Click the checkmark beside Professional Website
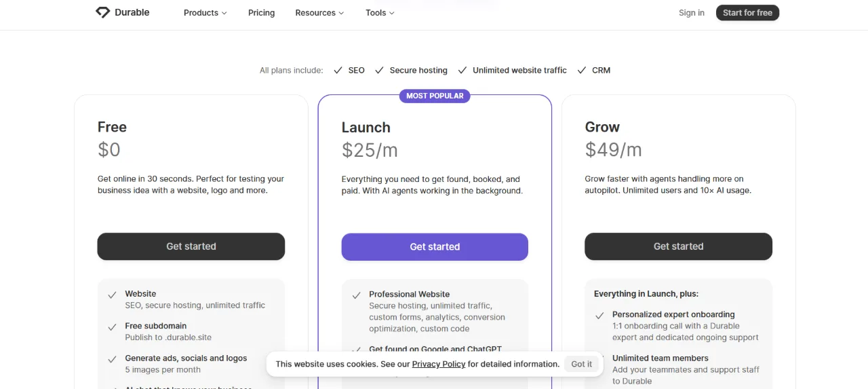 click(356, 295)
